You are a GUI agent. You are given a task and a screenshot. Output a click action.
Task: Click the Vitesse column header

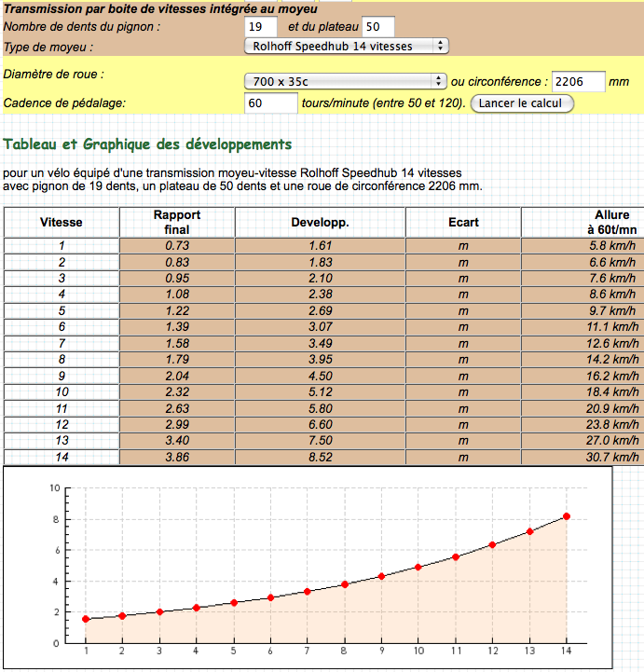[62, 222]
